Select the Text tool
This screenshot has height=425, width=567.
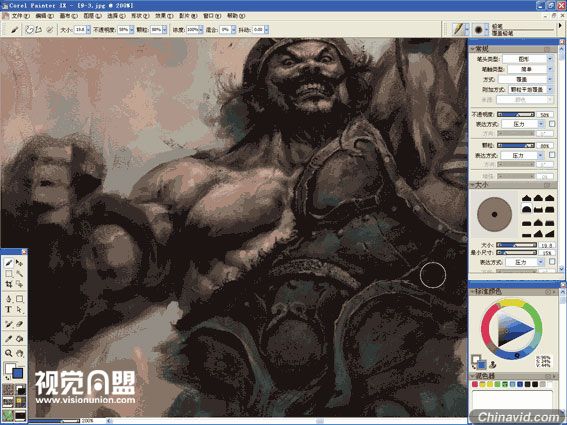click(x=9, y=310)
